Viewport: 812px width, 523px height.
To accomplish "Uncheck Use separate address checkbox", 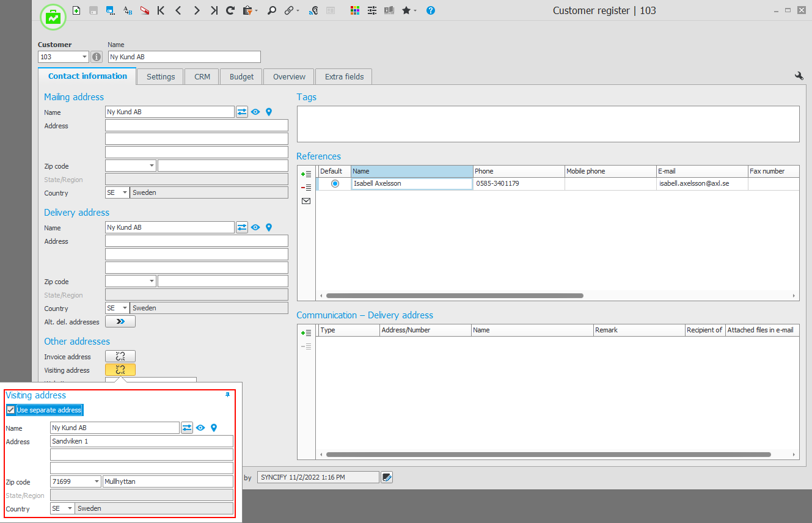I will pyautogui.click(x=10, y=410).
